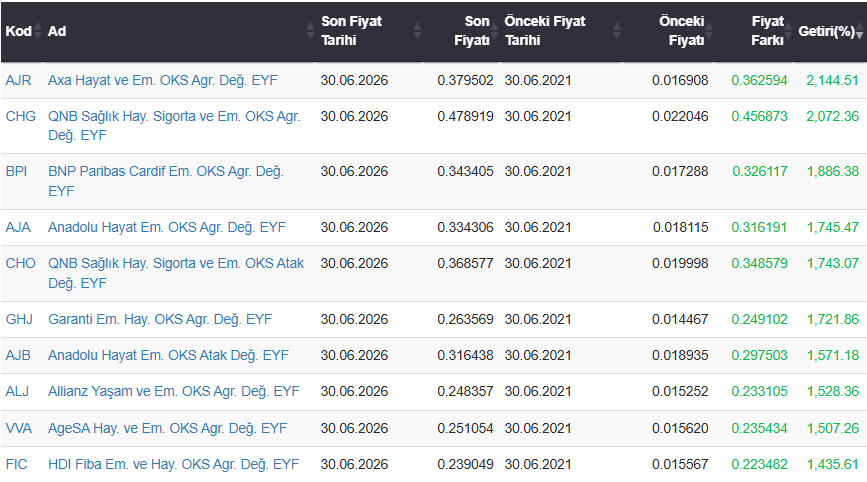Sort by Son Fiyat Tarihi arrows
This screenshot has width=867, height=482.
417,31
